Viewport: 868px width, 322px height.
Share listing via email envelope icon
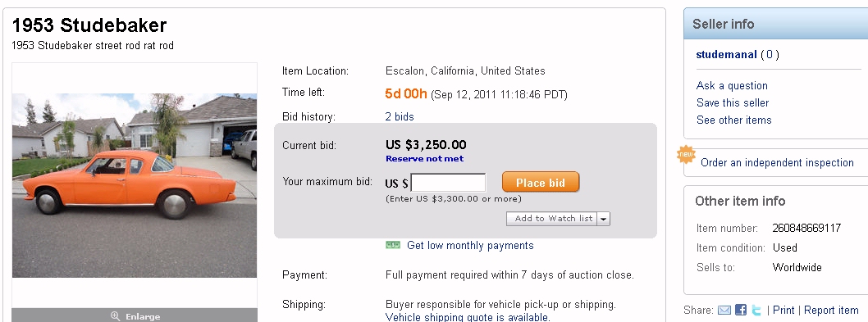pos(724,311)
